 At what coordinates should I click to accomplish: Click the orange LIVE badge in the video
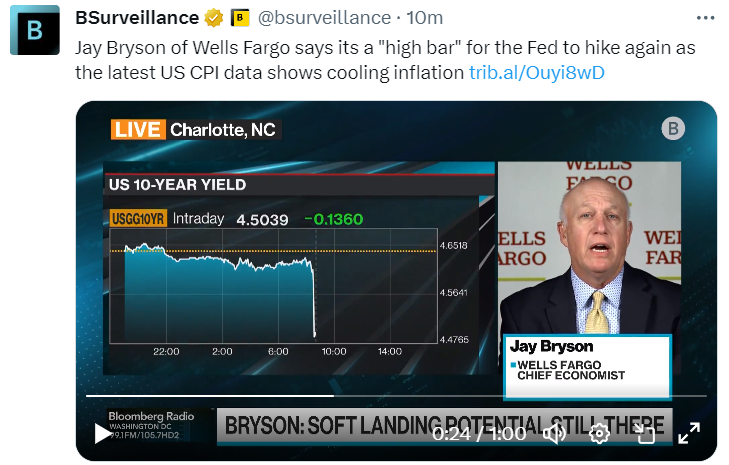(136, 129)
